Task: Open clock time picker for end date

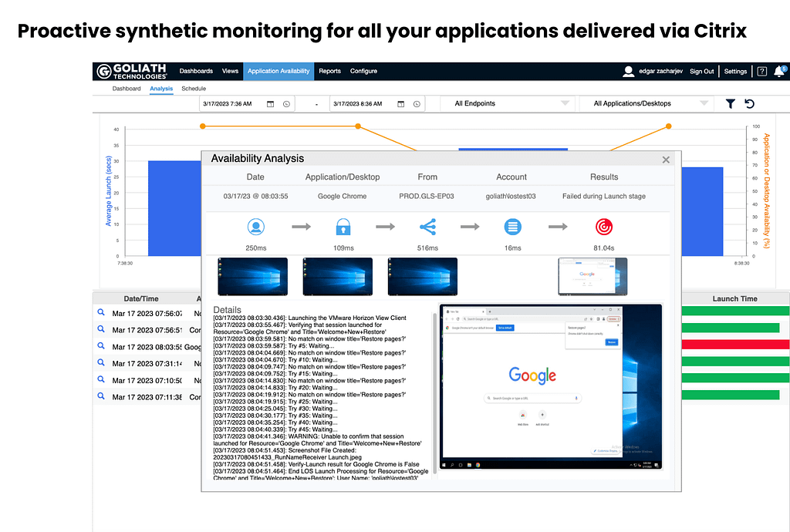Action: point(417,103)
